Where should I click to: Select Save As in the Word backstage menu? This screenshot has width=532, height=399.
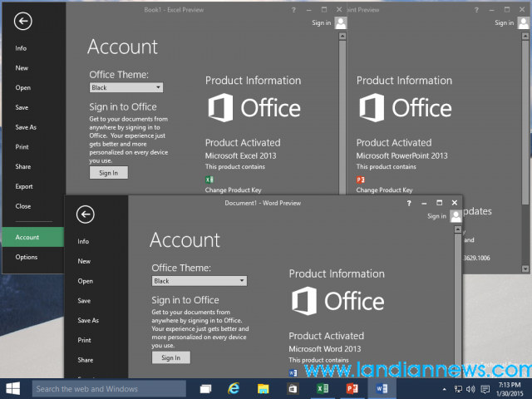(88, 320)
